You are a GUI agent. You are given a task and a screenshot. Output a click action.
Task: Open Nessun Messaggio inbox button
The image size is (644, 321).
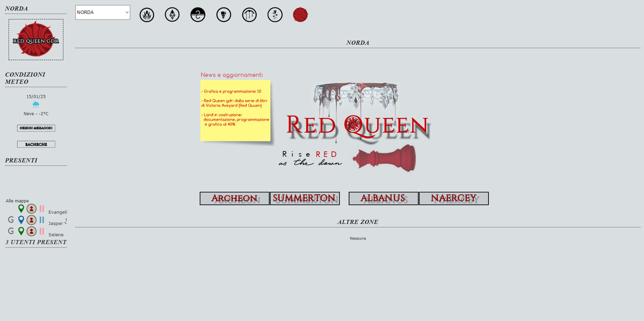(x=36, y=128)
